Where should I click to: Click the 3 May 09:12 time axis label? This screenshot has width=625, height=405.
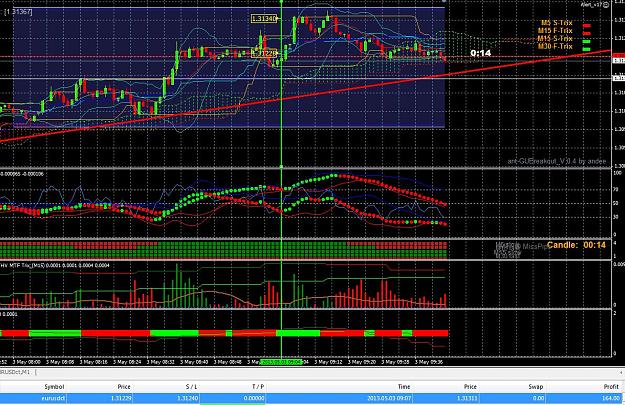click(x=328, y=362)
